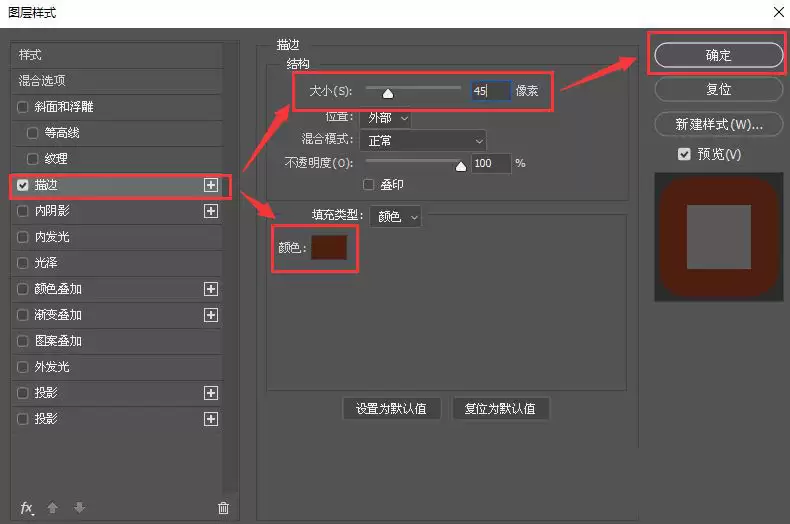Open the brown stroke color swatch
Image resolution: width=790 pixels, height=524 pixels.
pyautogui.click(x=329, y=247)
